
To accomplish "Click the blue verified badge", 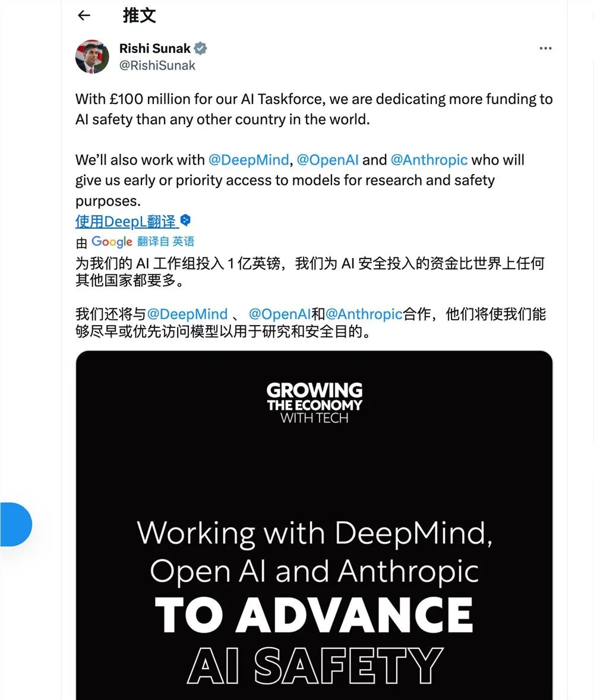I will click(200, 48).
